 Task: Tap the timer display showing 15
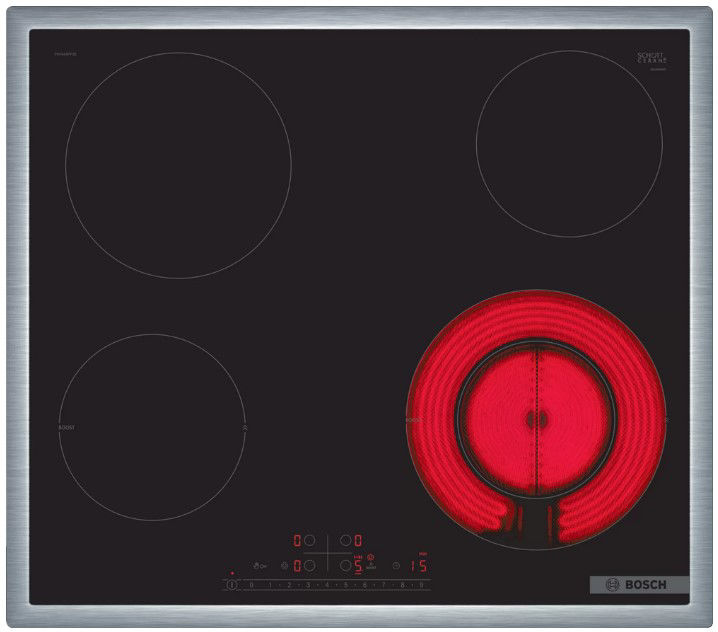pyautogui.click(x=419, y=565)
